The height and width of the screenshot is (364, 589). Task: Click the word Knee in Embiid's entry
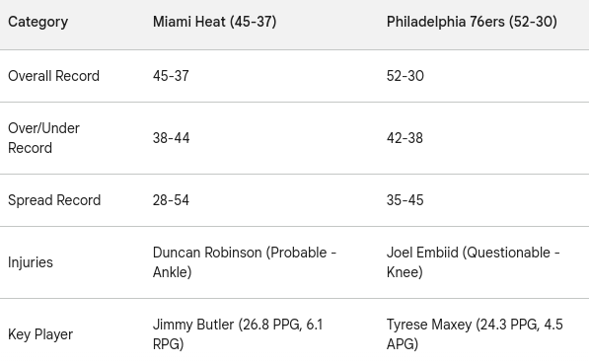[403, 272]
